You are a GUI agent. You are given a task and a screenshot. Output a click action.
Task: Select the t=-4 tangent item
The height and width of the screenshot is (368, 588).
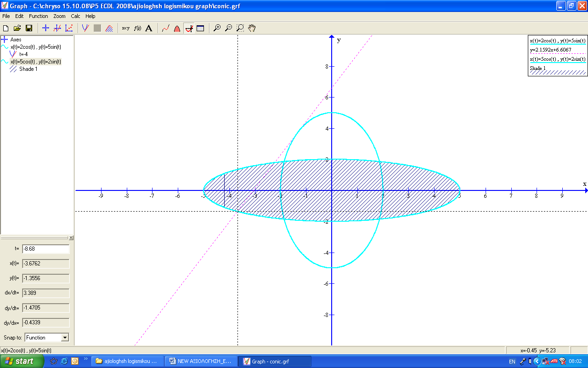click(x=23, y=54)
